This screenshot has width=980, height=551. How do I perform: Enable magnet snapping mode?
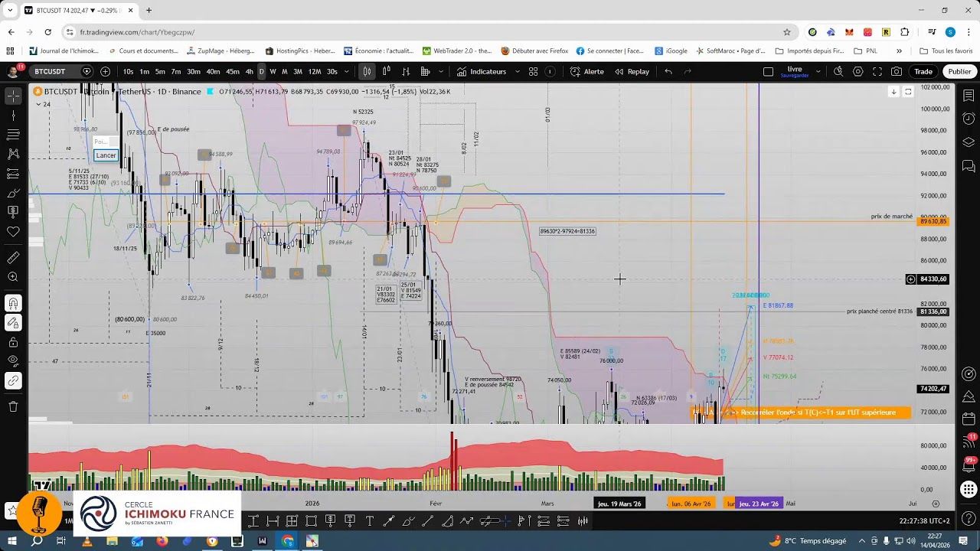12,302
